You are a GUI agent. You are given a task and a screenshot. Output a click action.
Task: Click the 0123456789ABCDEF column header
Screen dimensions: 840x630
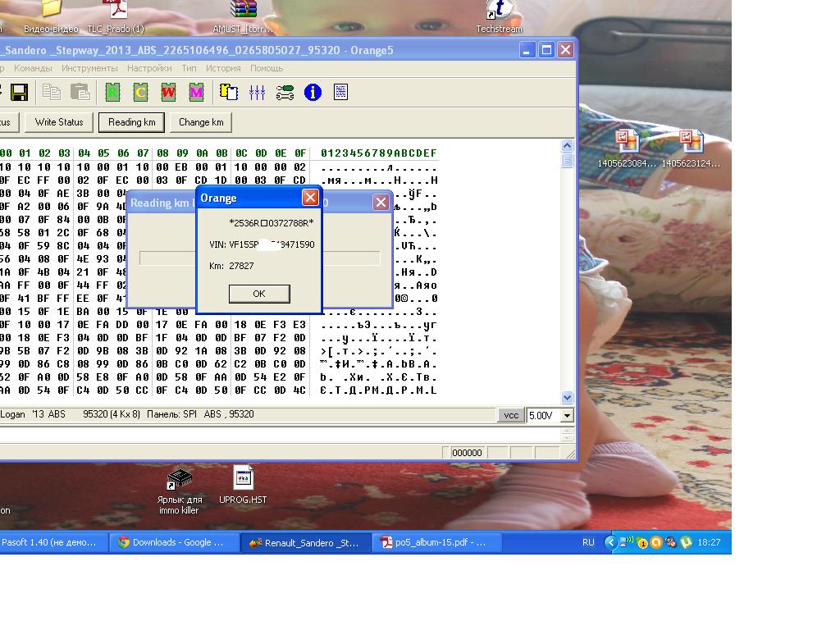(x=379, y=153)
